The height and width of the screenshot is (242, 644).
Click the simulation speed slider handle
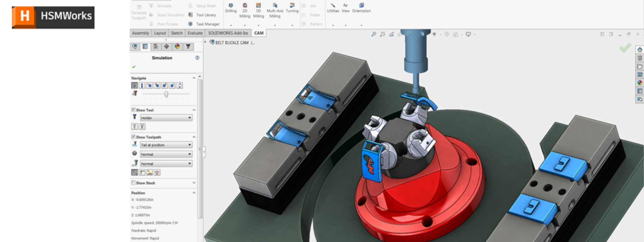click(x=166, y=94)
